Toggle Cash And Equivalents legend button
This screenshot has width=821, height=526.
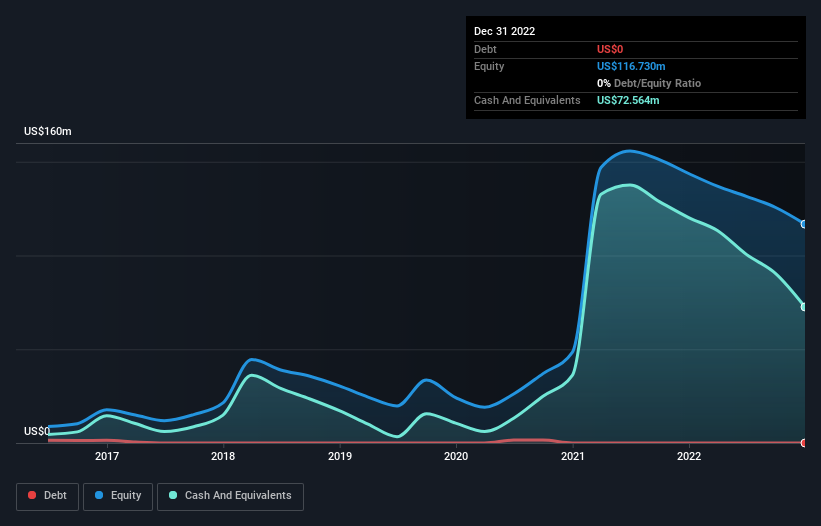230,496
